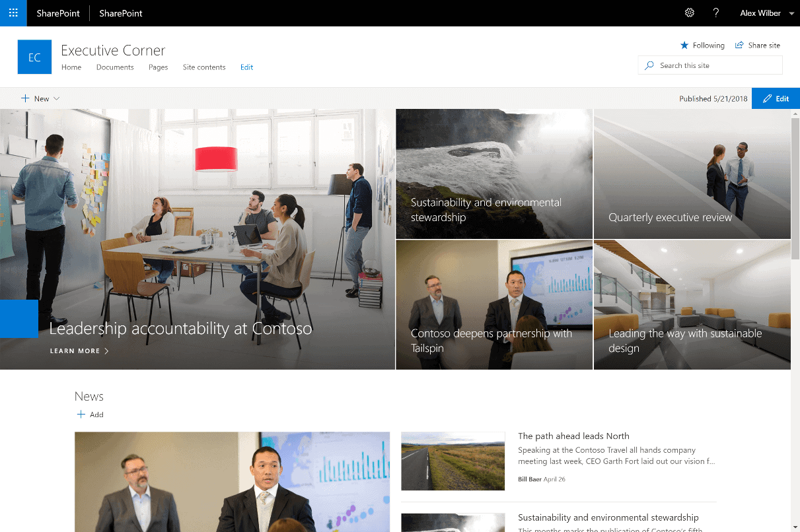Click the EC Executive Corner site logo
This screenshot has width=800, height=532.
tap(34, 57)
